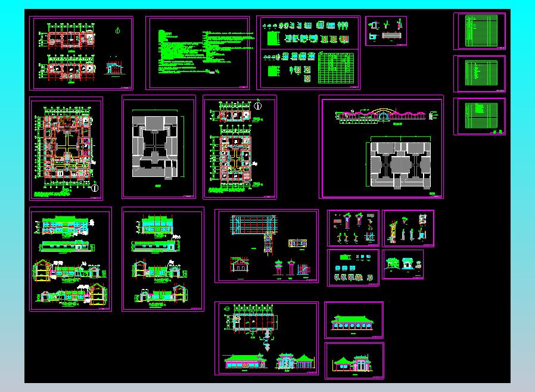Select small detail sheet containing gray railing strip

[x=386, y=31]
